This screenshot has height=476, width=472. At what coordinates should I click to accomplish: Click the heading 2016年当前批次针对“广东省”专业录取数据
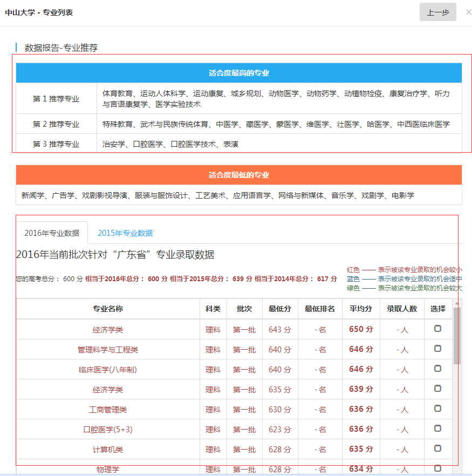coord(115,254)
